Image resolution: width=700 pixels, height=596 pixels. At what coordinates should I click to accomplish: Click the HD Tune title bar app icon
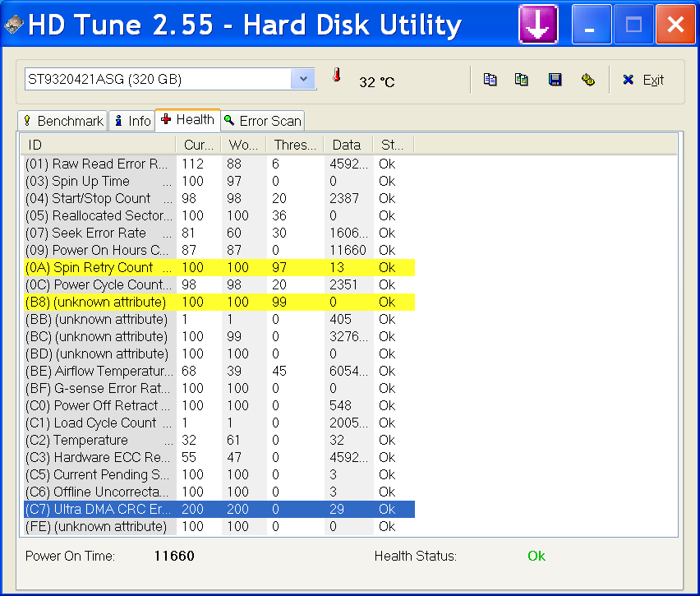pyautogui.click(x=13, y=25)
